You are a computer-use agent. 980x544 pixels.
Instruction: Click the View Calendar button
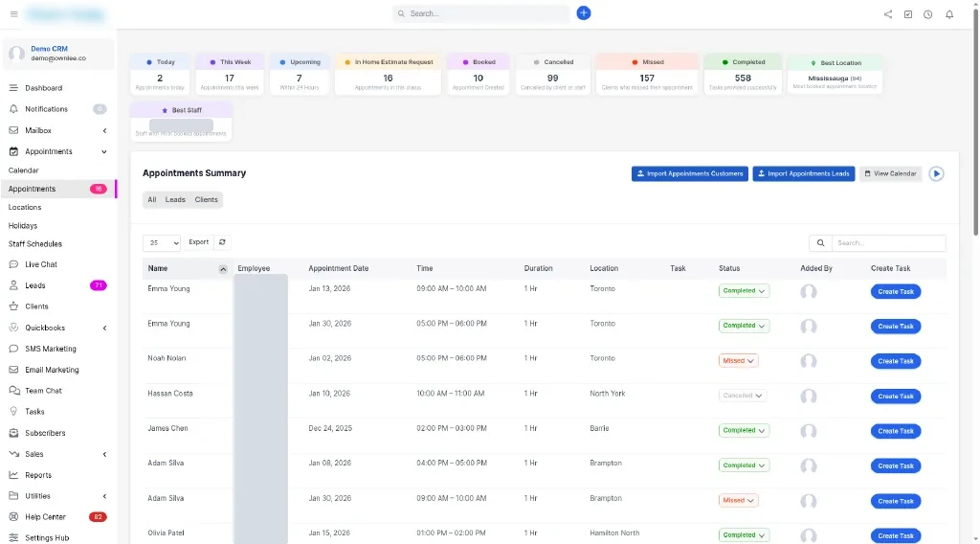[x=890, y=173]
